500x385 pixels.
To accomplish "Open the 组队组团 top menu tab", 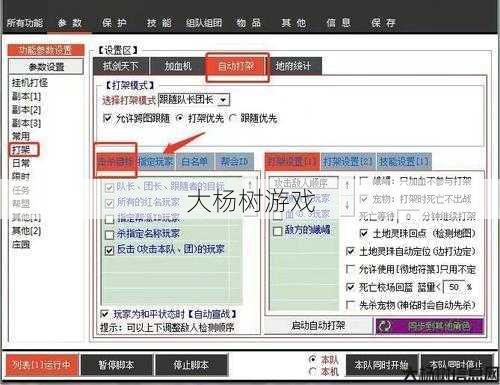I will click(x=204, y=23).
